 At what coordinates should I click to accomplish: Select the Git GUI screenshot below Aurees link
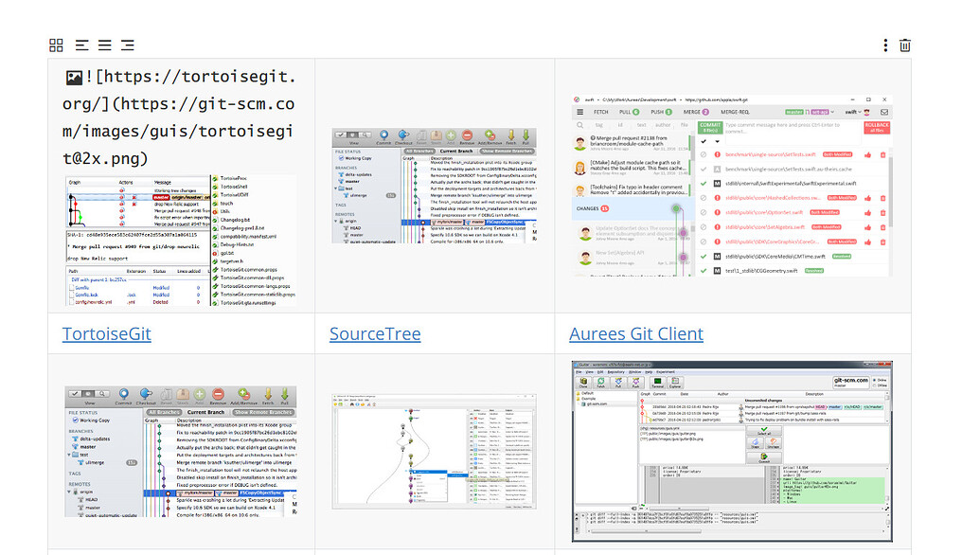(x=732, y=451)
